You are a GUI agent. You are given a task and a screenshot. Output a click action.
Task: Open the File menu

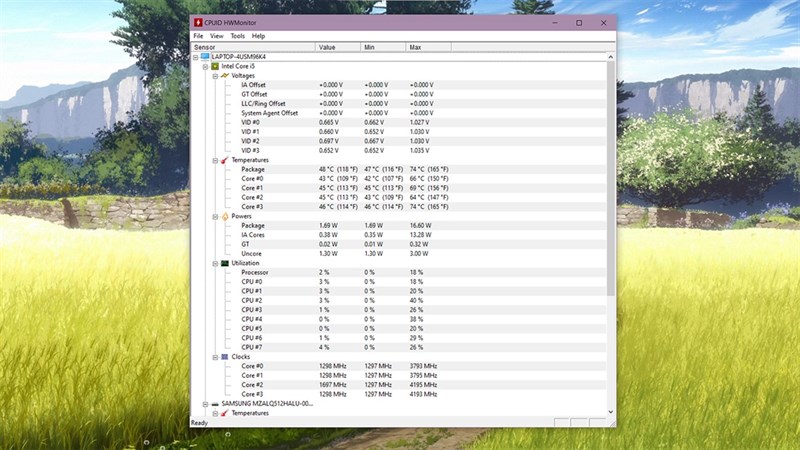[198, 36]
